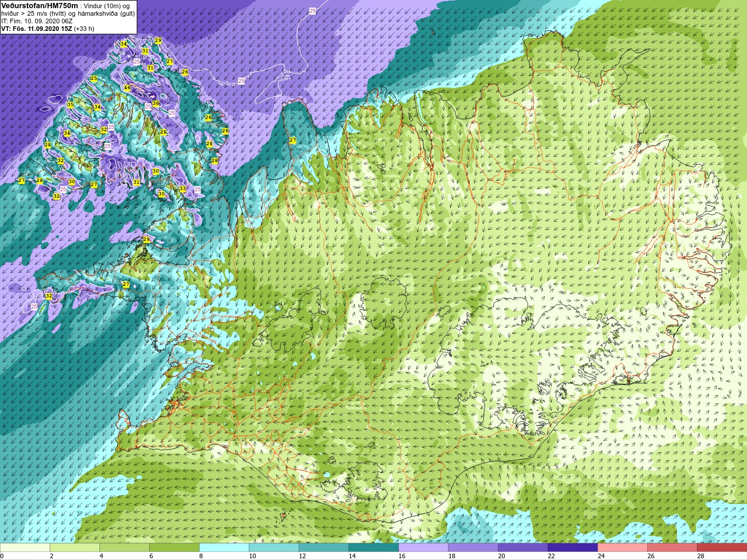Click the 6–8 m/s dark green legend swatch
Viewport: 747px width, 560px height.
coord(174,548)
